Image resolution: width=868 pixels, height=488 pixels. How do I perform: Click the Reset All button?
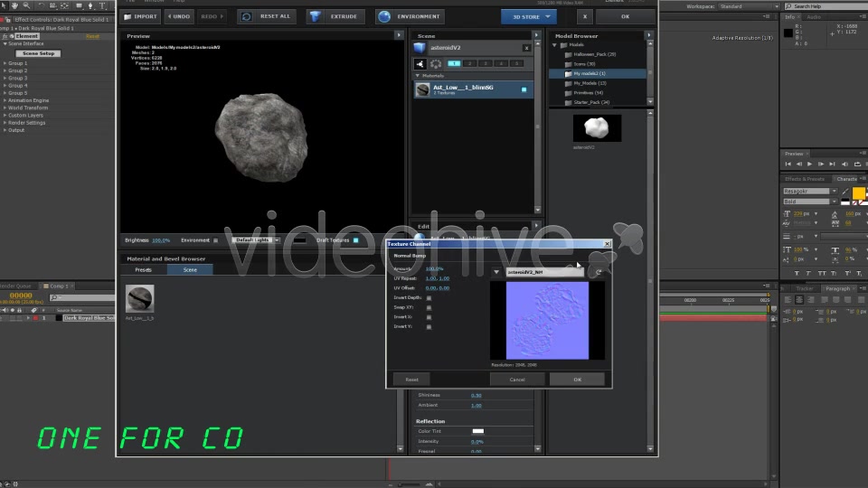coord(267,16)
